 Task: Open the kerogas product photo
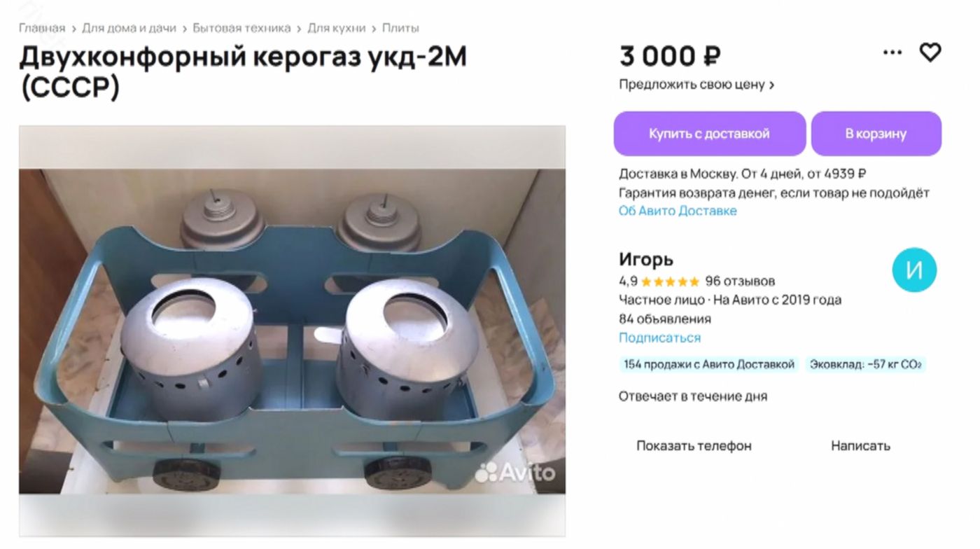point(292,331)
